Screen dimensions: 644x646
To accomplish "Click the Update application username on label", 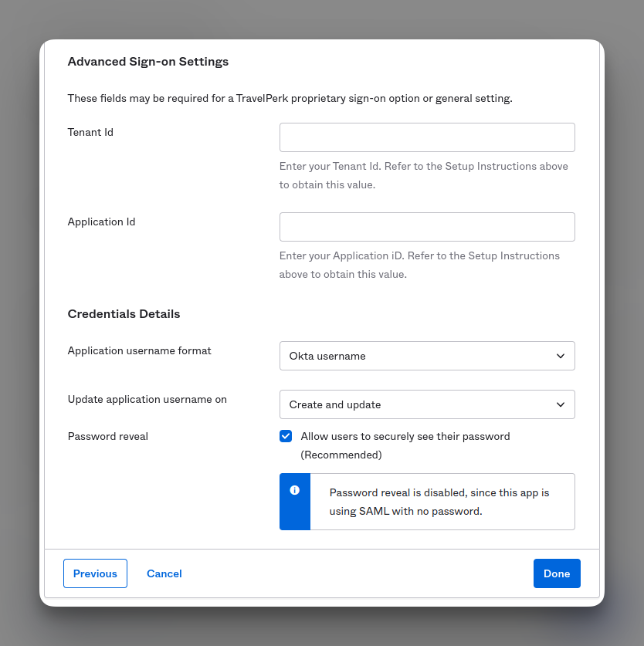I will (x=147, y=400).
